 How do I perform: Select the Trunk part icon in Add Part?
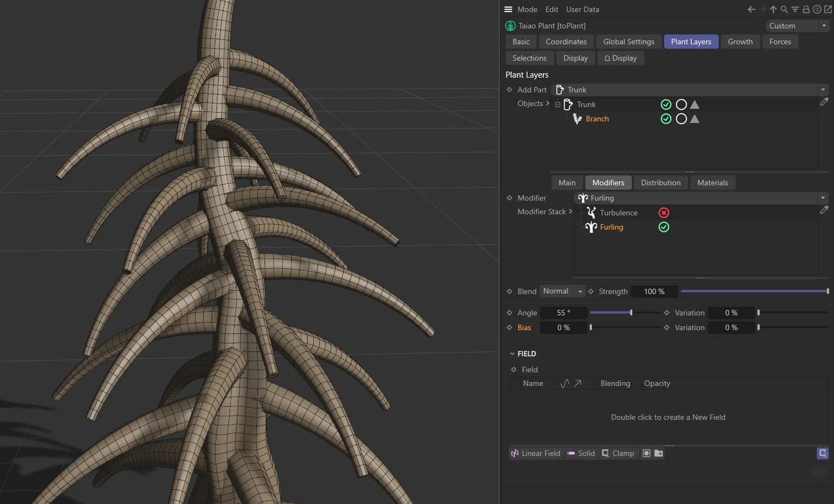coord(560,90)
